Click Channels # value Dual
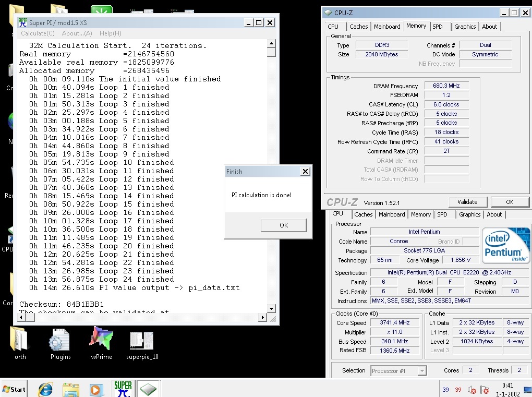This screenshot has height=397, width=532. click(486, 45)
